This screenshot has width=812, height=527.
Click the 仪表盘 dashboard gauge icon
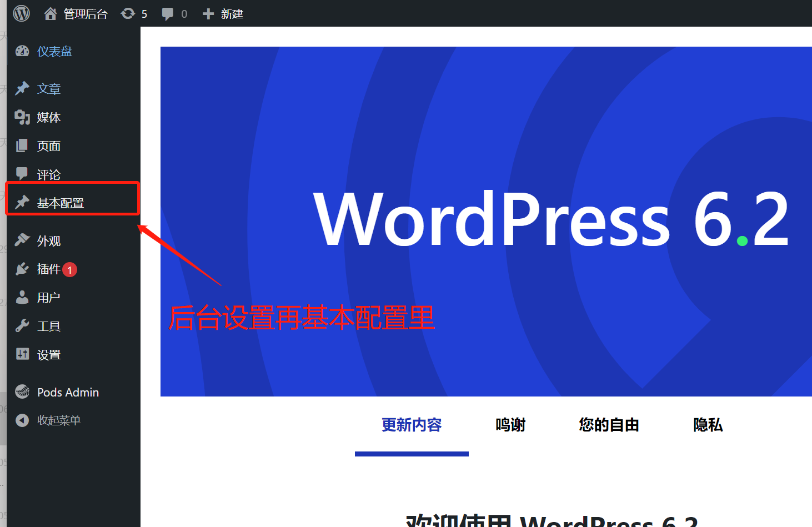[22, 51]
